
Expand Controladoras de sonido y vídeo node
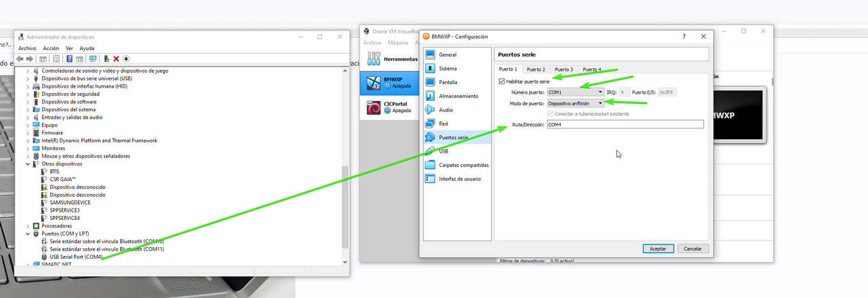tap(28, 71)
